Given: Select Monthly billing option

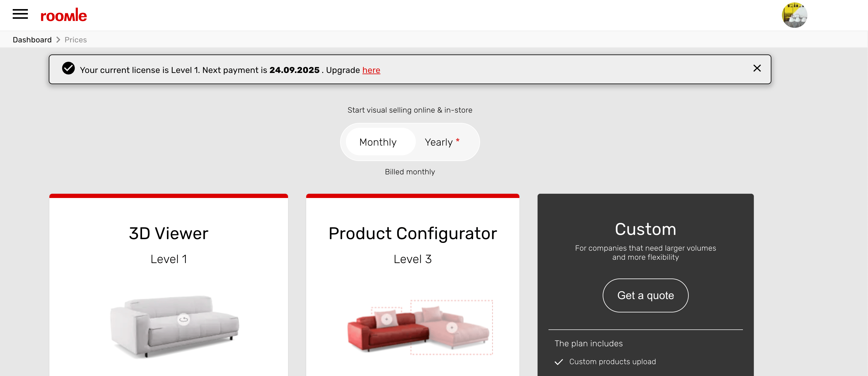Looking at the screenshot, I should 378,142.
